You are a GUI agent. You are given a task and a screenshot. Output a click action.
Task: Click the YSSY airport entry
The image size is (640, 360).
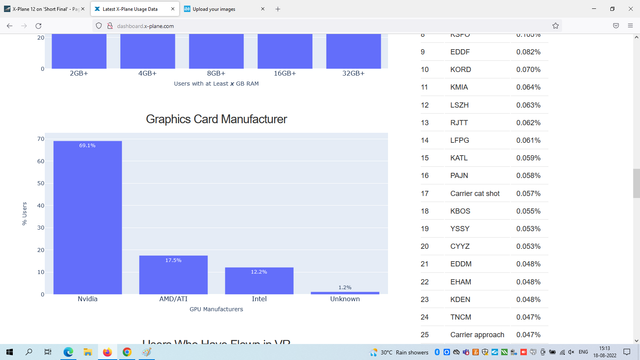(x=460, y=229)
